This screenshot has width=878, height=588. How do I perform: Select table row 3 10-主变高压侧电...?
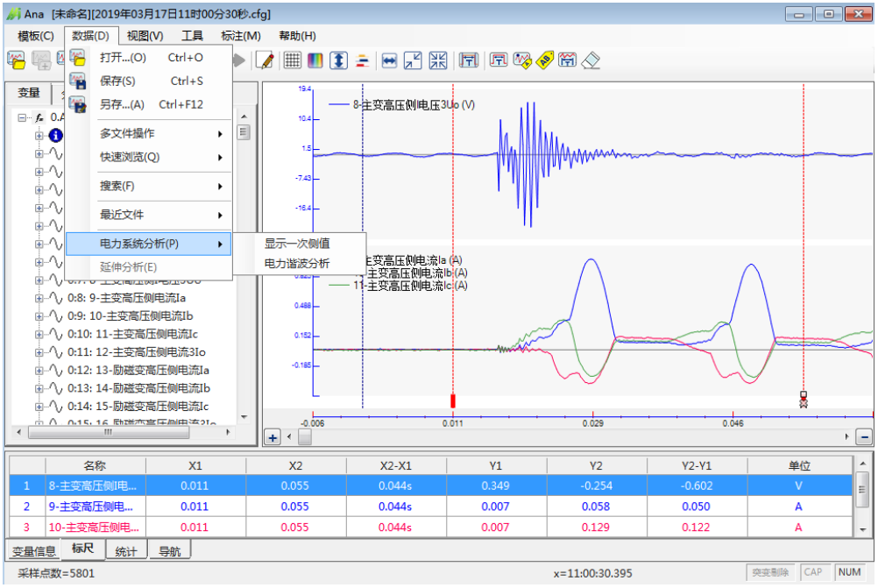click(x=431, y=528)
